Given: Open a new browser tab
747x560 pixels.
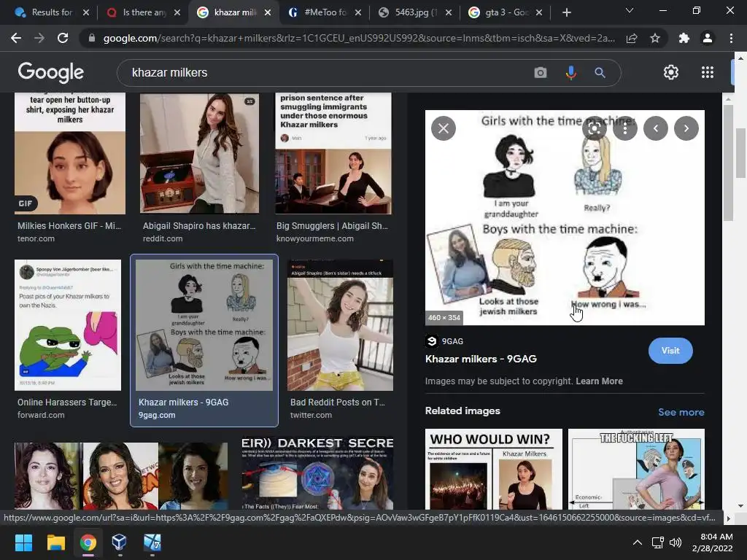Looking at the screenshot, I should point(566,12).
